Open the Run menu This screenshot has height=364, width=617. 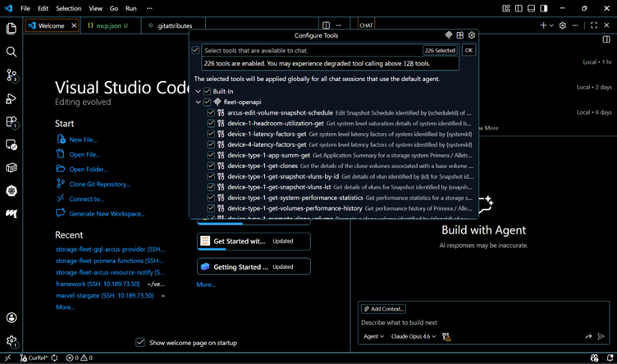coord(131,8)
